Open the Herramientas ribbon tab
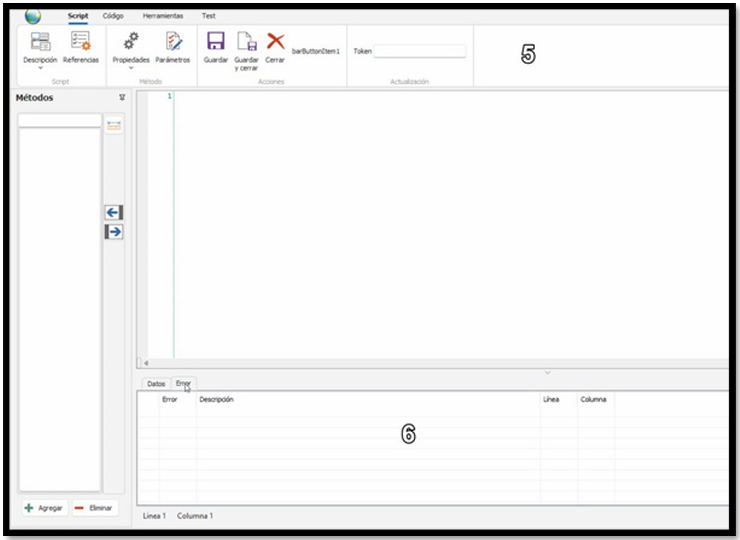The image size is (740, 540). [x=163, y=16]
